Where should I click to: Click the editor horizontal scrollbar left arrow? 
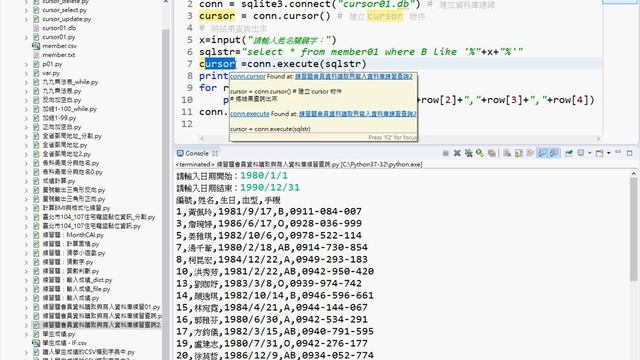pyautogui.click(x=202, y=138)
